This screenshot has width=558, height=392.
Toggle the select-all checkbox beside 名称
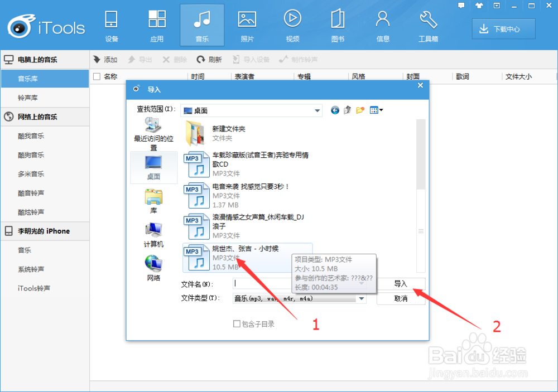point(97,76)
